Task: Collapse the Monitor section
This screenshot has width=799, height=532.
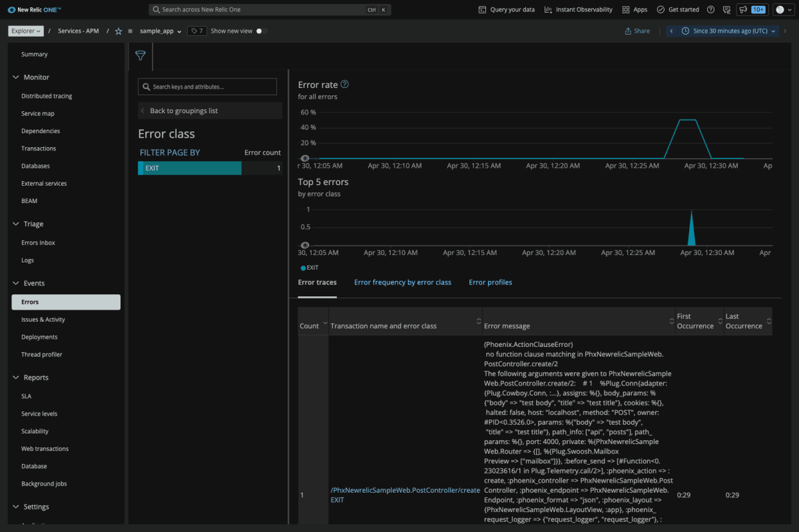Action: pyautogui.click(x=16, y=77)
